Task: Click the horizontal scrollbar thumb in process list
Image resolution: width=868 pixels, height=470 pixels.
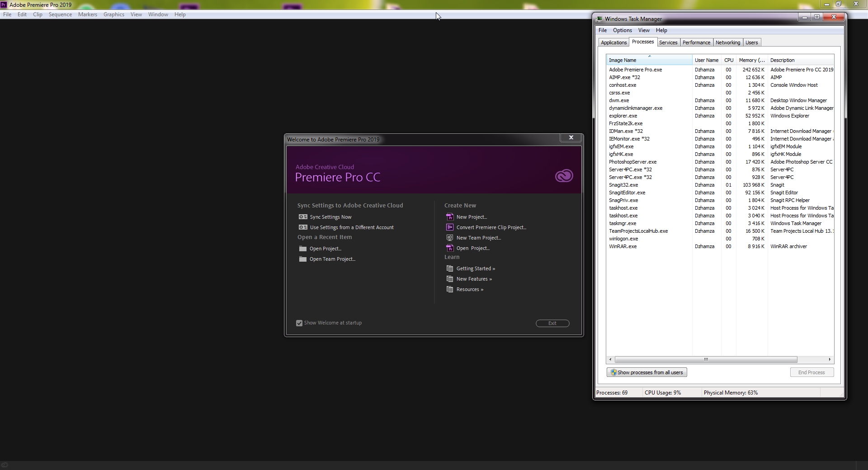Action: coord(706,360)
